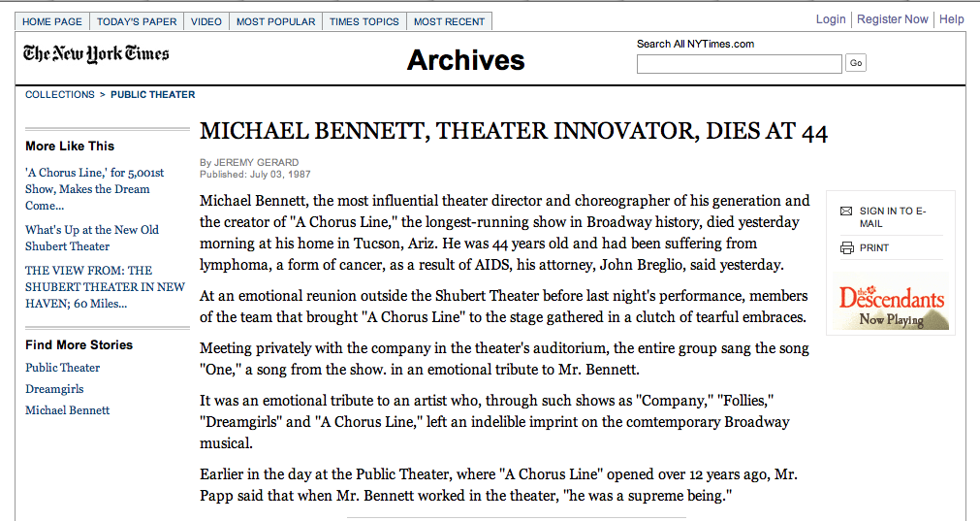Viewport: 980px width, 521px height.
Task: Open Public Theater breadcrumb link
Action: pos(152,95)
